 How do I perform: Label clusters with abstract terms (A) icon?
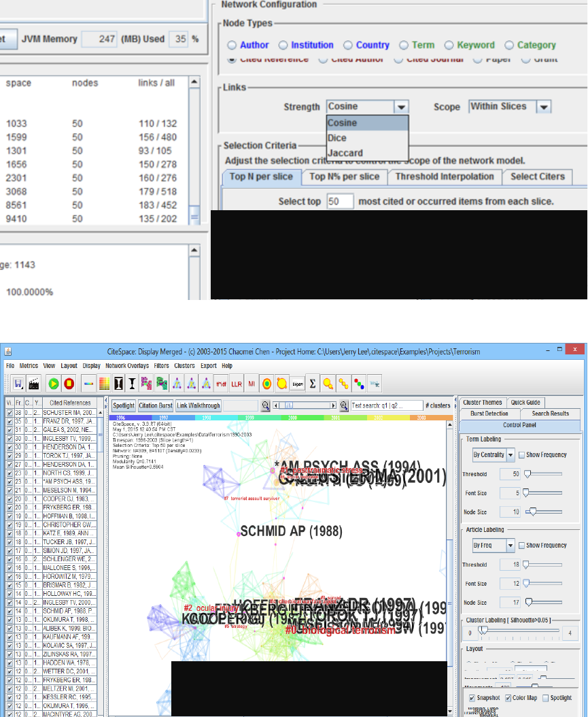[x=206, y=384]
